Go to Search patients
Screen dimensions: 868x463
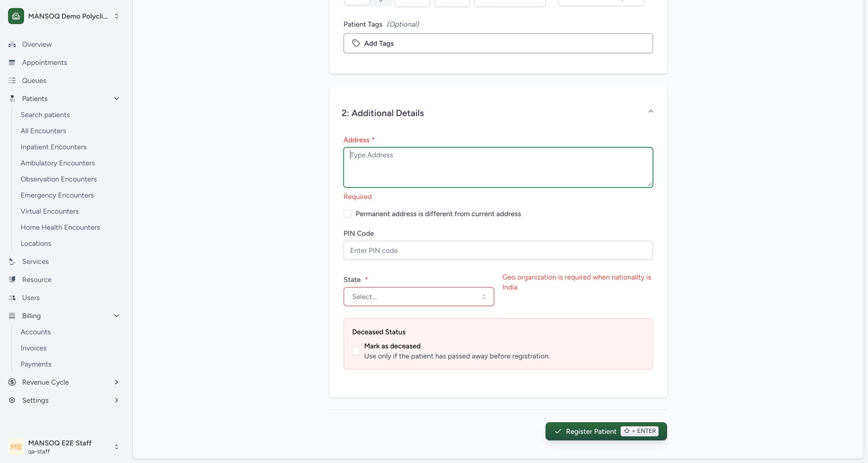click(45, 115)
